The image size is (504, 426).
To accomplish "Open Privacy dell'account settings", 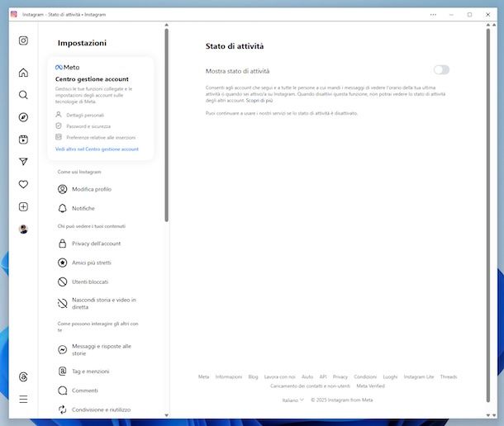I will [99, 244].
